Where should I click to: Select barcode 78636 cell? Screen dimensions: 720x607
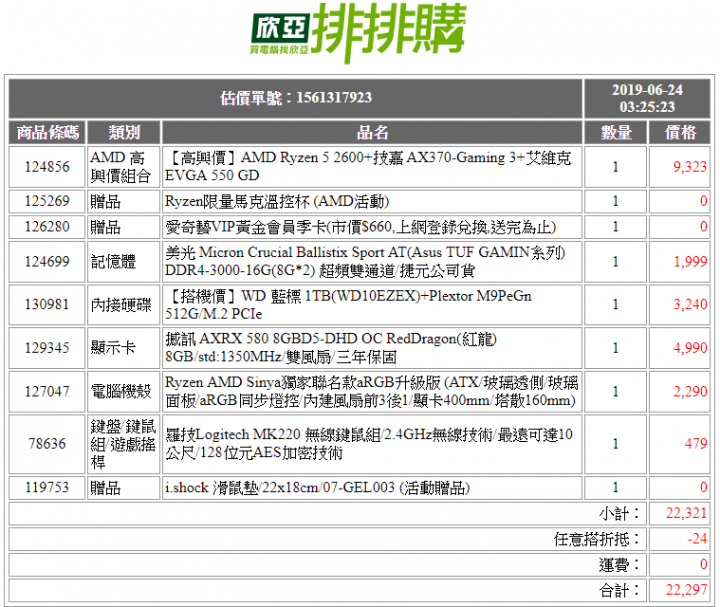[x=47, y=444]
